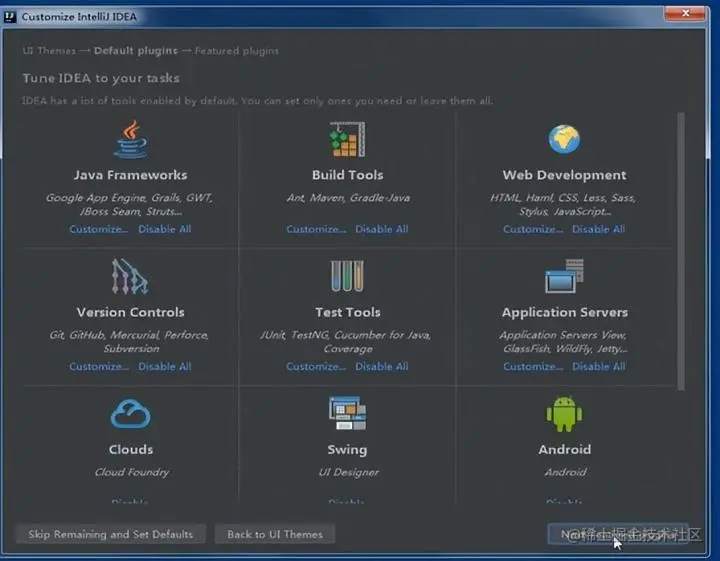720x561 pixels.
Task: Click the Swing heading
Action: coord(348,449)
